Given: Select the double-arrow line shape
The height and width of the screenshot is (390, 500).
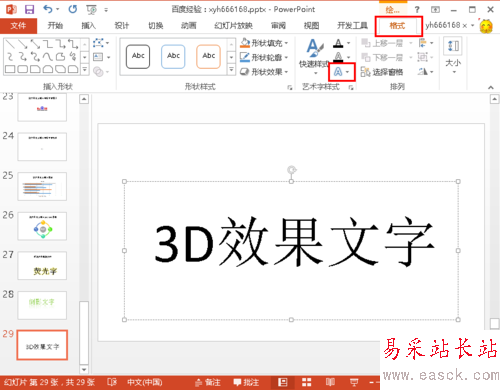Looking at the screenshot, I should pos(35,44).
